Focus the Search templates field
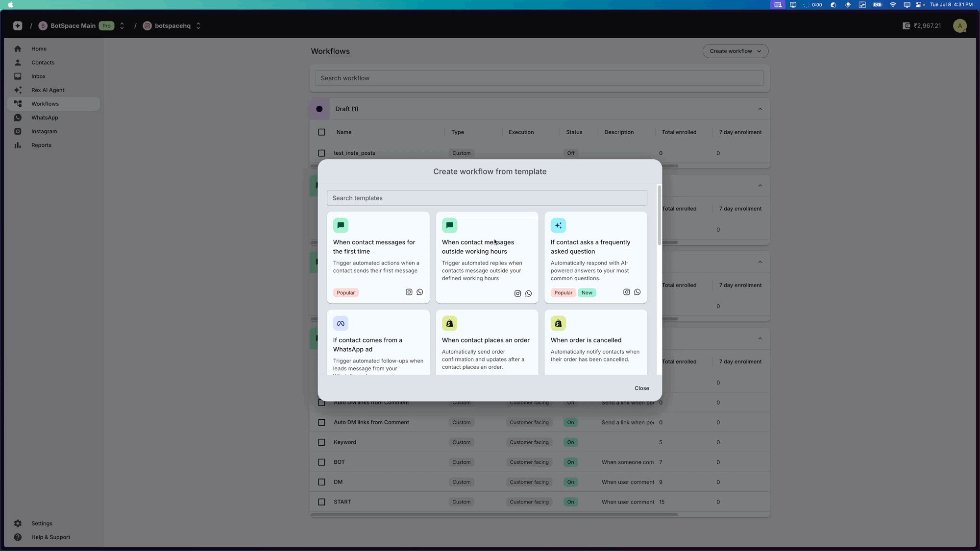 tap(487, 198)
